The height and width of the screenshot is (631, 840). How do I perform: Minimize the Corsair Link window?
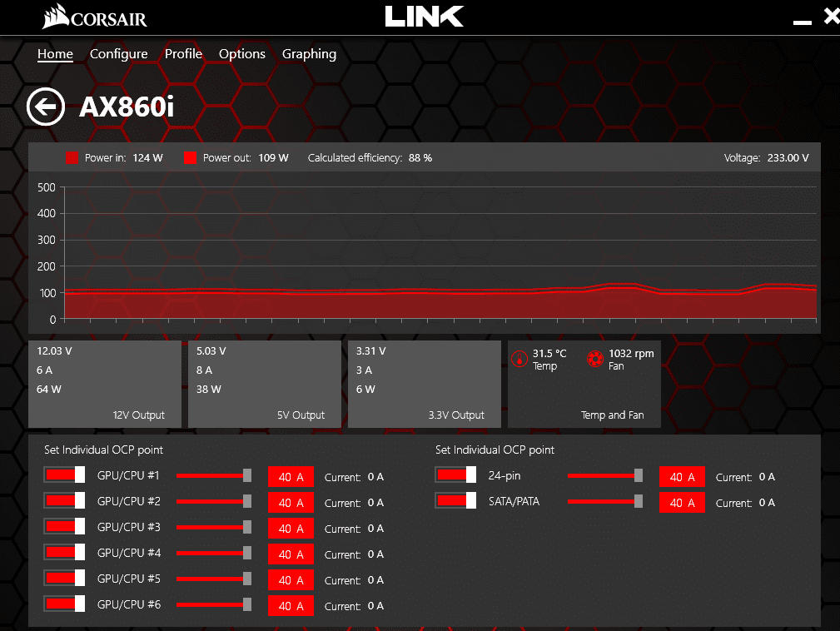coord(802,22)
